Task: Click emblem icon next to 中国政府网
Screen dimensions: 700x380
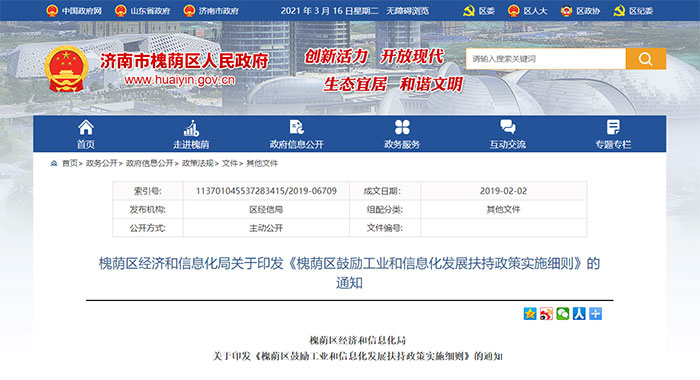Action: pyautogui.click(x=52, y=11)
